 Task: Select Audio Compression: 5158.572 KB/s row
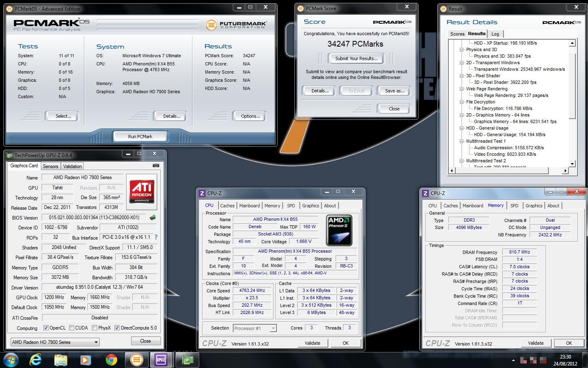pos(509,148)
